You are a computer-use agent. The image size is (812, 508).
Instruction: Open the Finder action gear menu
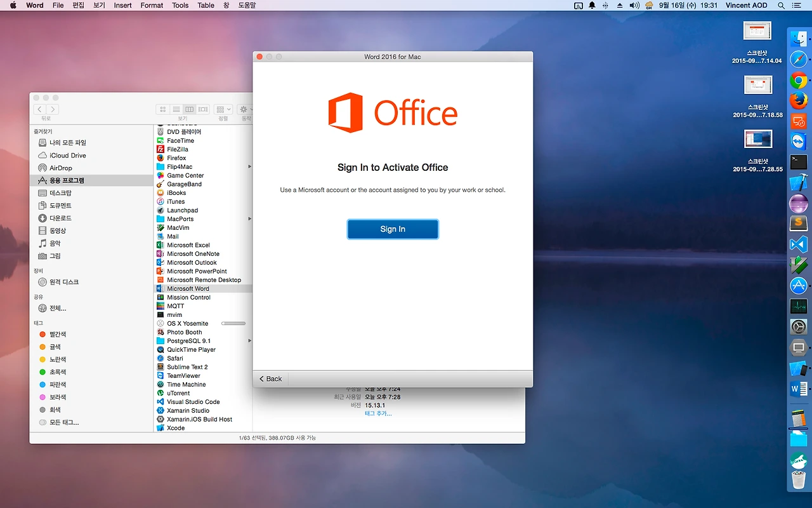point(246,109)
